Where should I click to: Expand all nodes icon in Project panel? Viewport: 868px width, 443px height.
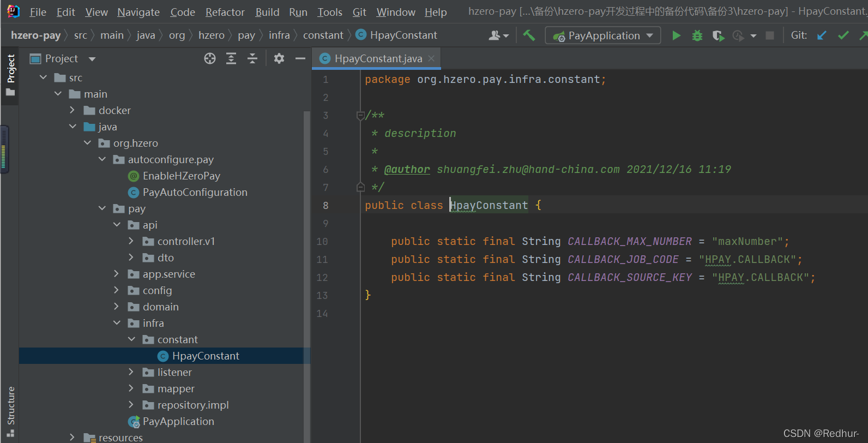[231, 58]
